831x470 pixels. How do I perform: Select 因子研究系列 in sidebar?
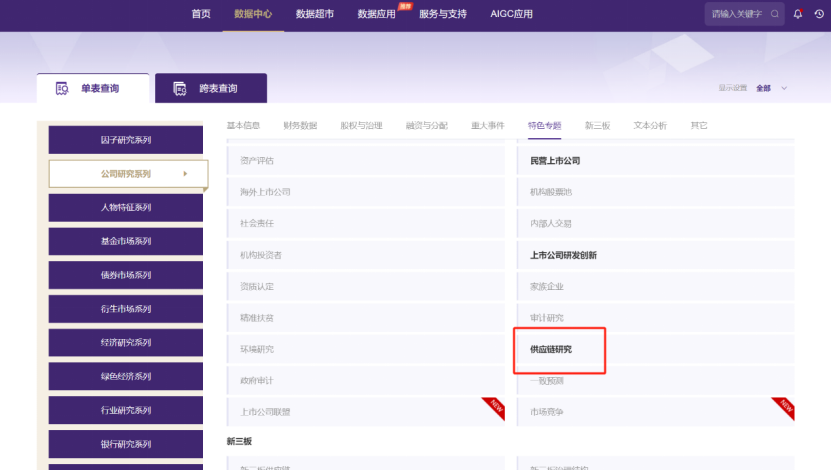tap(126, 140)
